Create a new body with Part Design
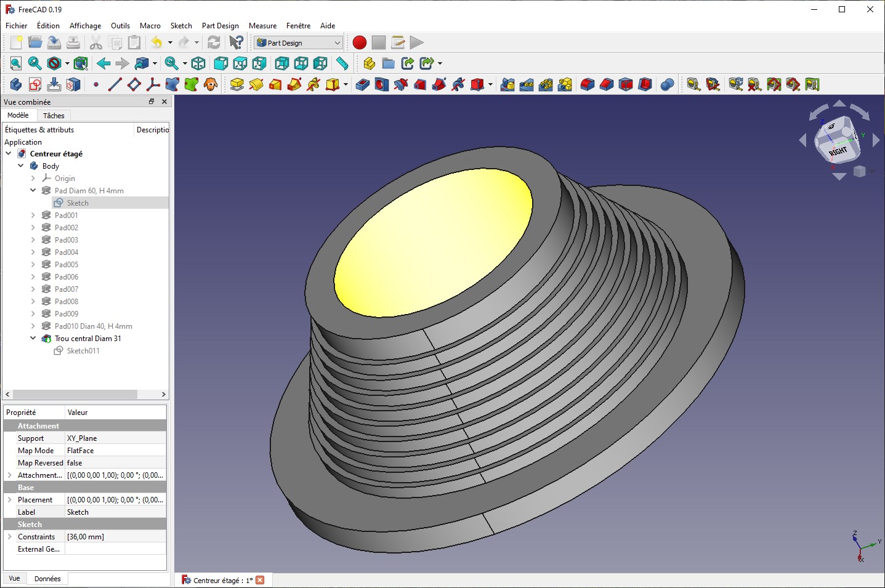Viewport: 885px width, 588px height. (16, 84)
